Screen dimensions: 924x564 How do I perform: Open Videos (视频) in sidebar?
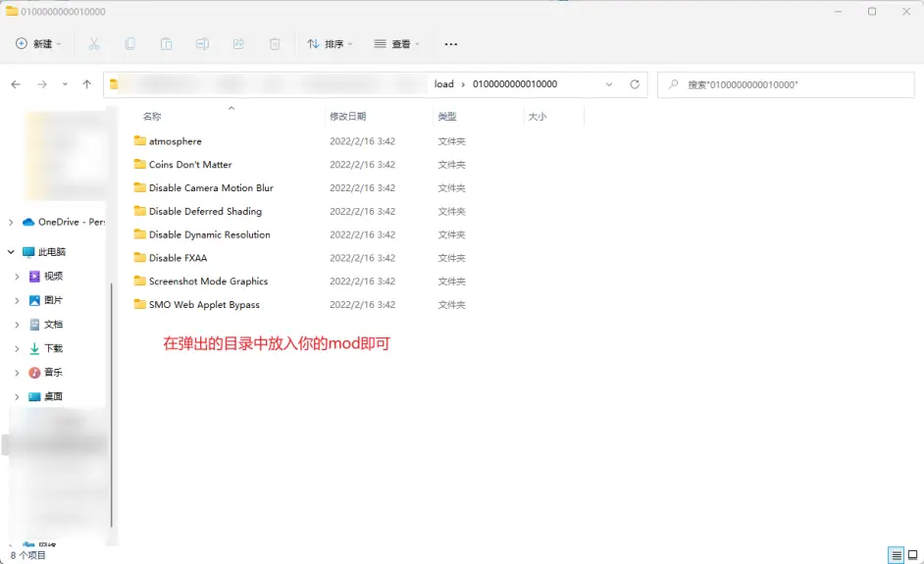[x=46, y=276]
